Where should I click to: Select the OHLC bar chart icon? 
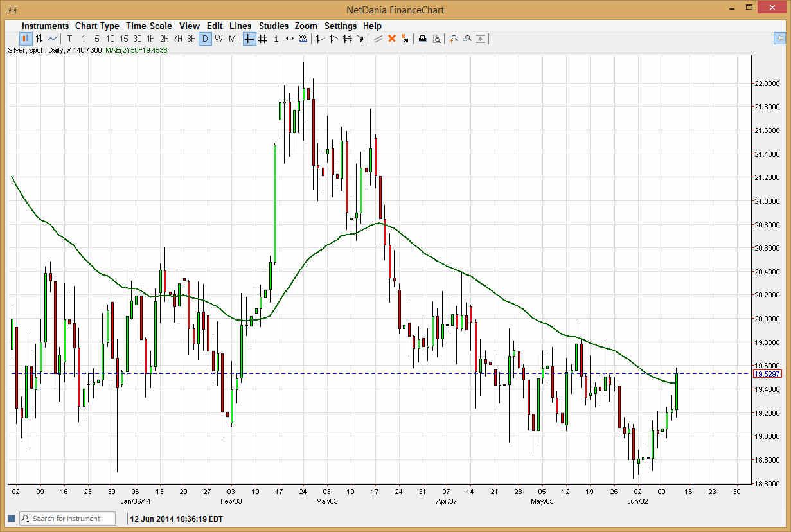tap(37, 39)
